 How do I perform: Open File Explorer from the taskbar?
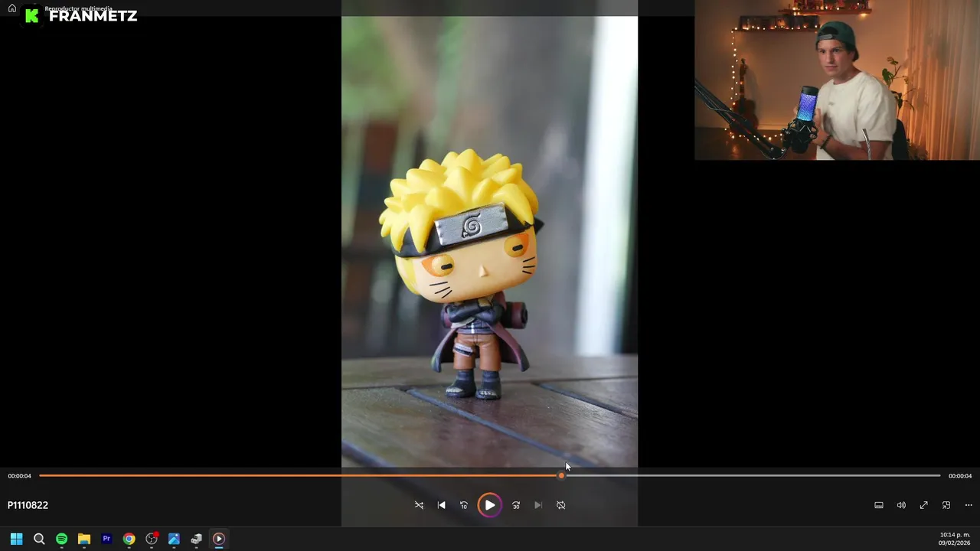point(84,539)
